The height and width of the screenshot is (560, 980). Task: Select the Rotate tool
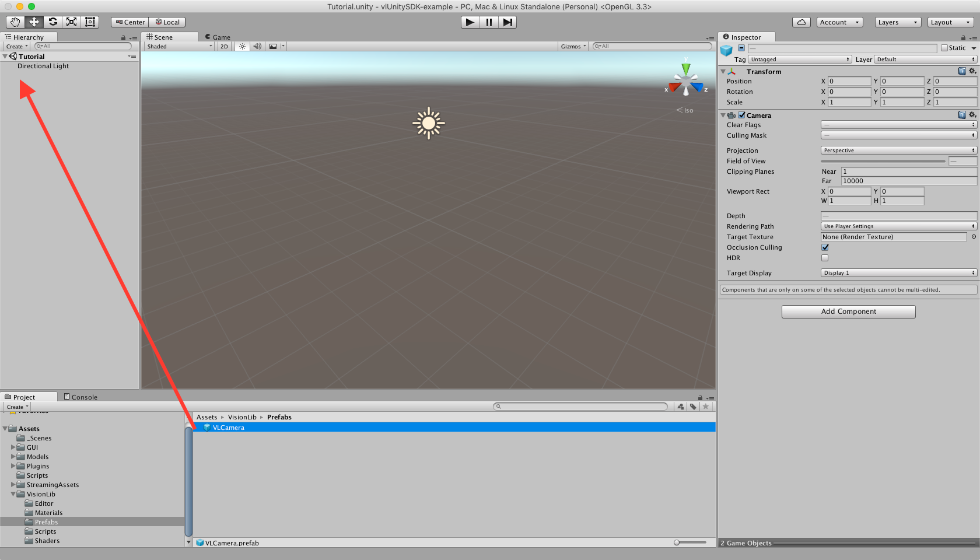(52, 22)
